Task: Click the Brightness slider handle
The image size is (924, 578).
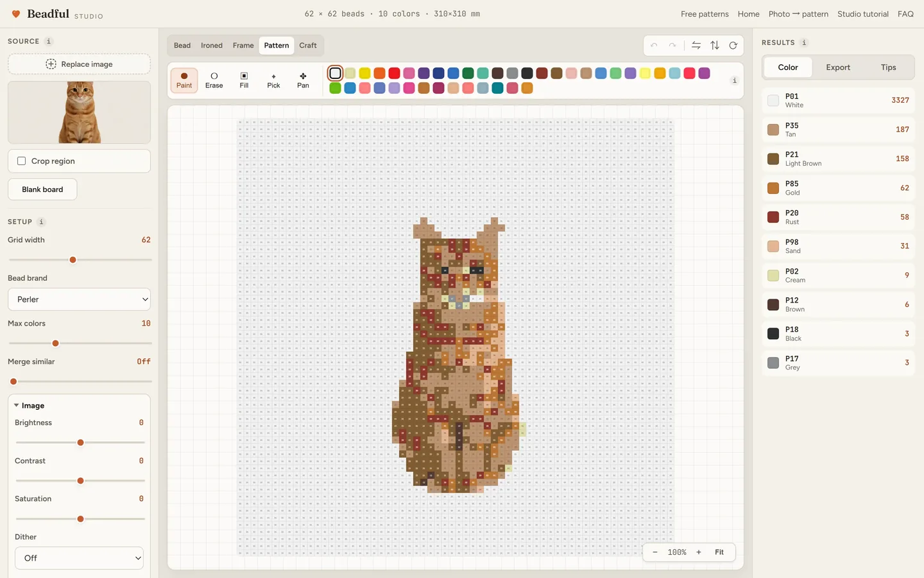Action: (x=80, y=442)
